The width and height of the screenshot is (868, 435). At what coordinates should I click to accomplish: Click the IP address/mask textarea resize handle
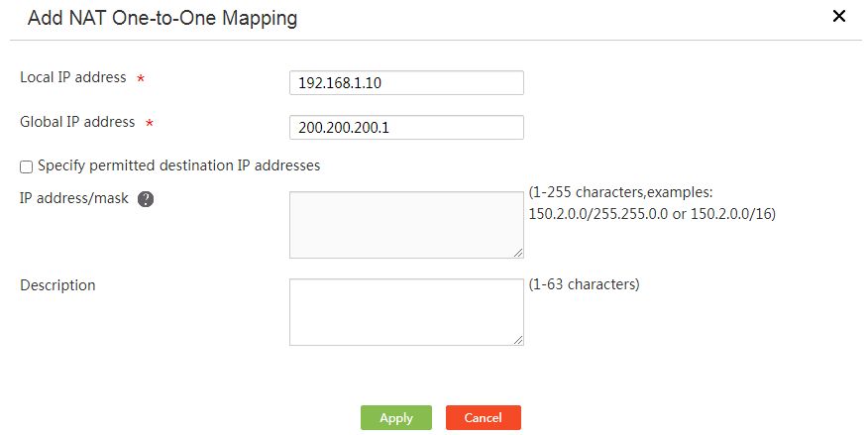click(x=518, y=253)
